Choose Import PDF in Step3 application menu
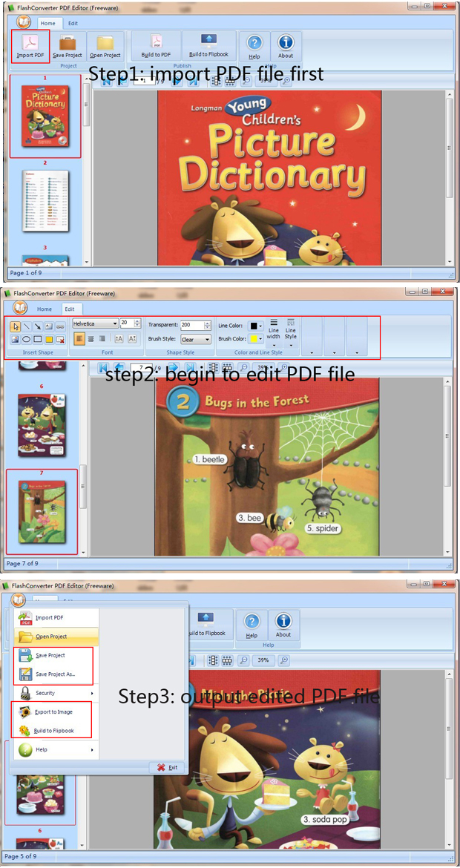 coord(55,617)
